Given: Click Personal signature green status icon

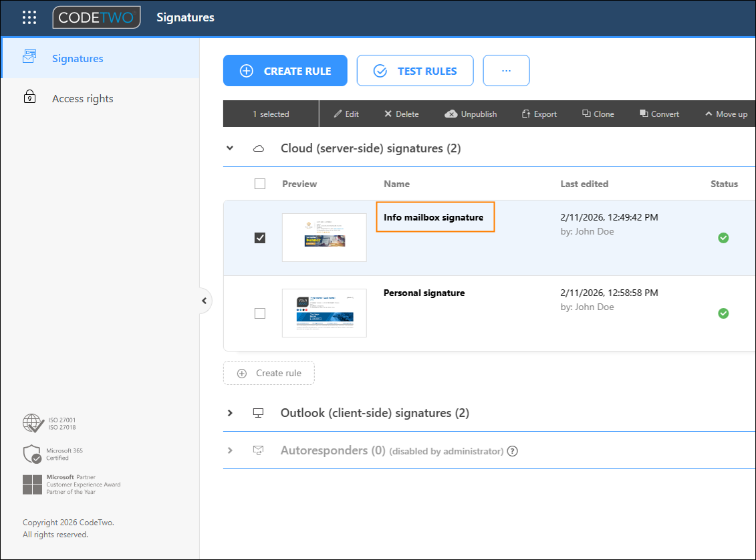Looking at the screenshot, I should [723, 313].
